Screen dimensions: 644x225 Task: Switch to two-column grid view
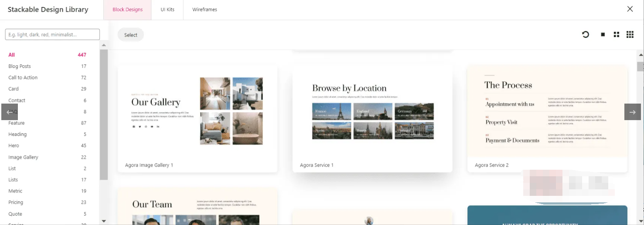[617, 35]
